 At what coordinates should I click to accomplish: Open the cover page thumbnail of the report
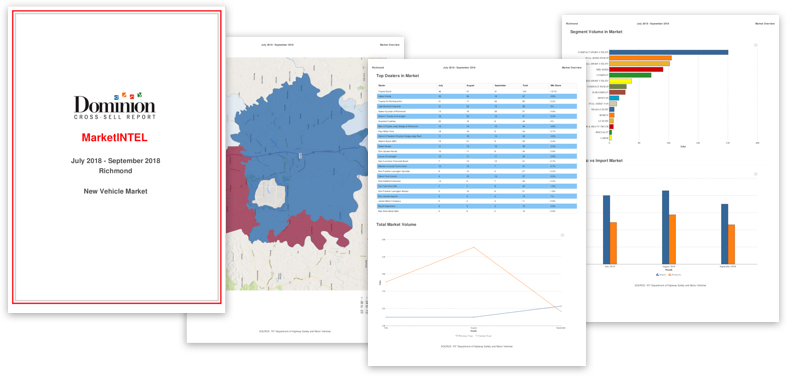[116, 160]
